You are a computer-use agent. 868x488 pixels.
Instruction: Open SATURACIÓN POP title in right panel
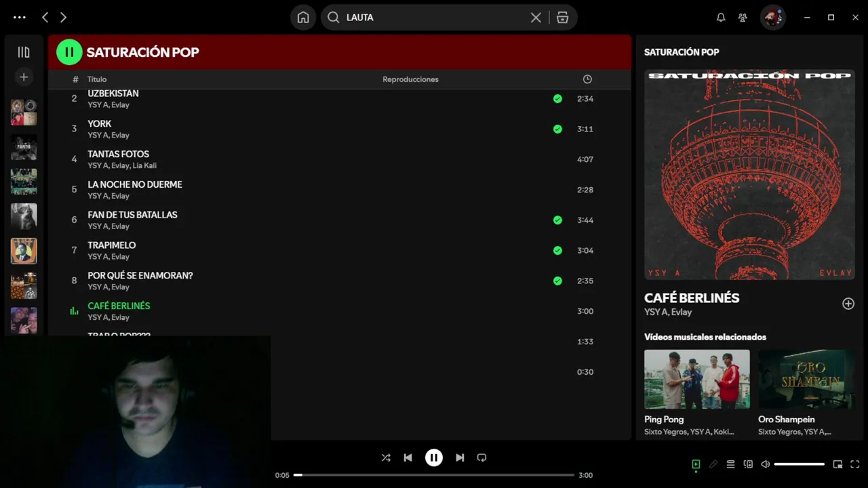(682, 52)
